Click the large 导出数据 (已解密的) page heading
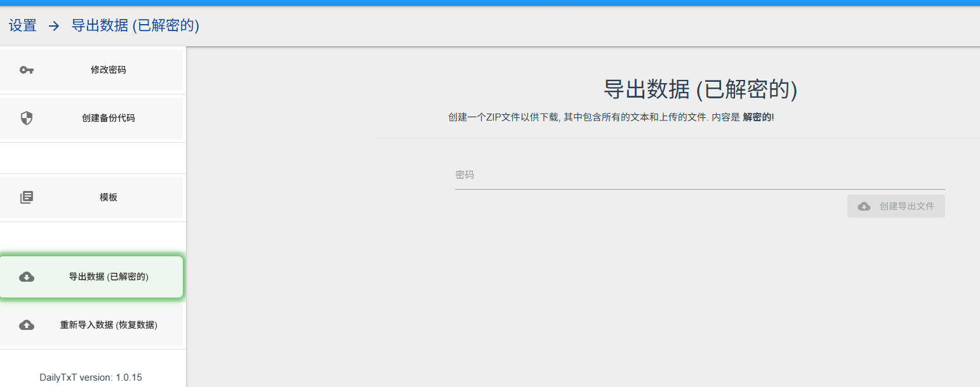 700,89
